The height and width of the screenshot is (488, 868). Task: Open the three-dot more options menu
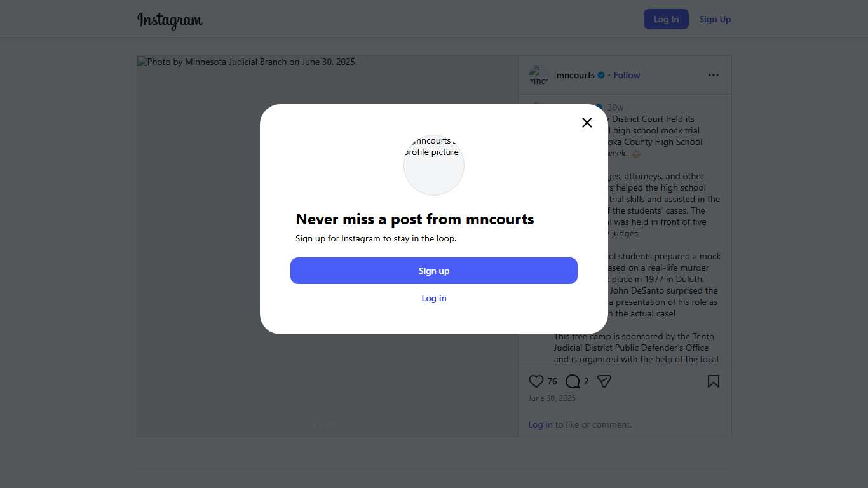coord(714,75)
